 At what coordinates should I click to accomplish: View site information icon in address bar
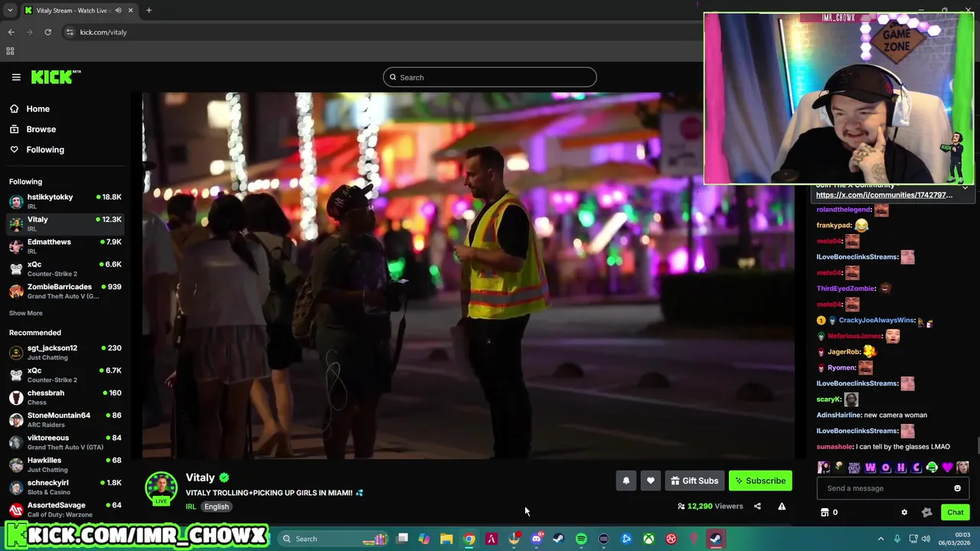coord(70,32)
